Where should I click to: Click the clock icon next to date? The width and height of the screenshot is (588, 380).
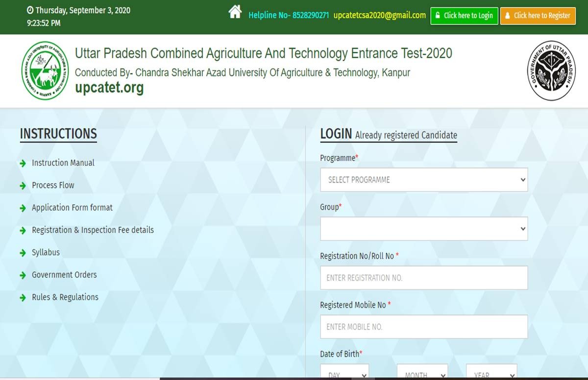(x=30, y=10)
